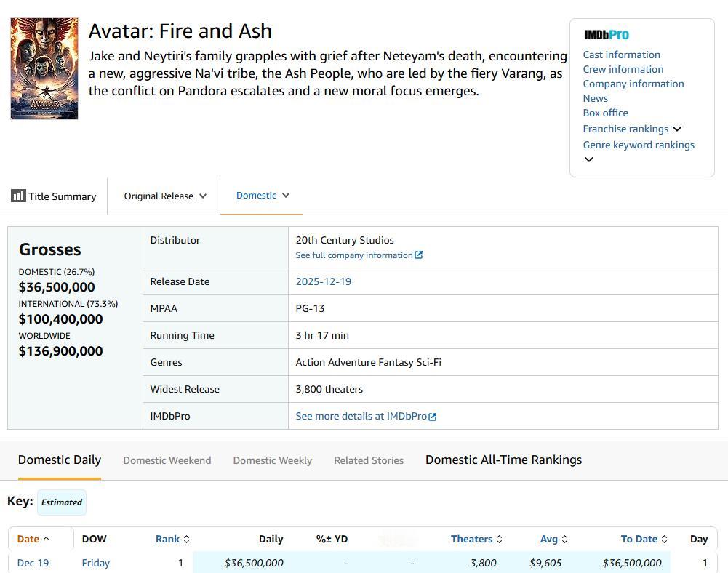Switch to the Domestic Weekly tab
This screenshot has height=573, width=728.
[x=273, y=460]
